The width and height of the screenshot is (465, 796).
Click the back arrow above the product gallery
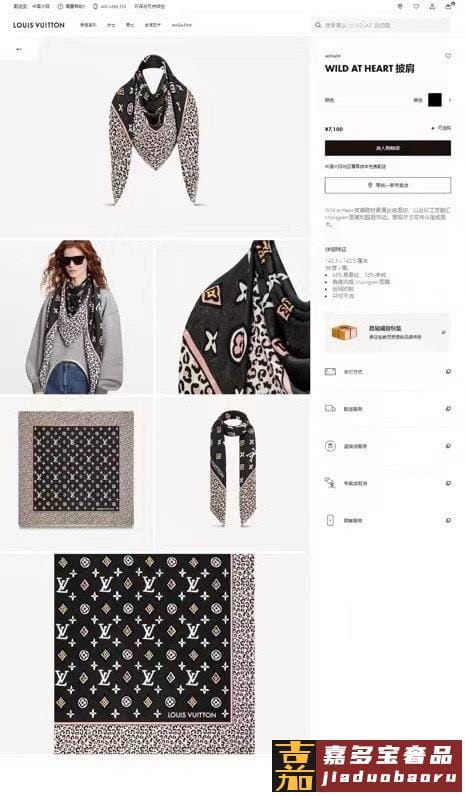tap(19, 49)
